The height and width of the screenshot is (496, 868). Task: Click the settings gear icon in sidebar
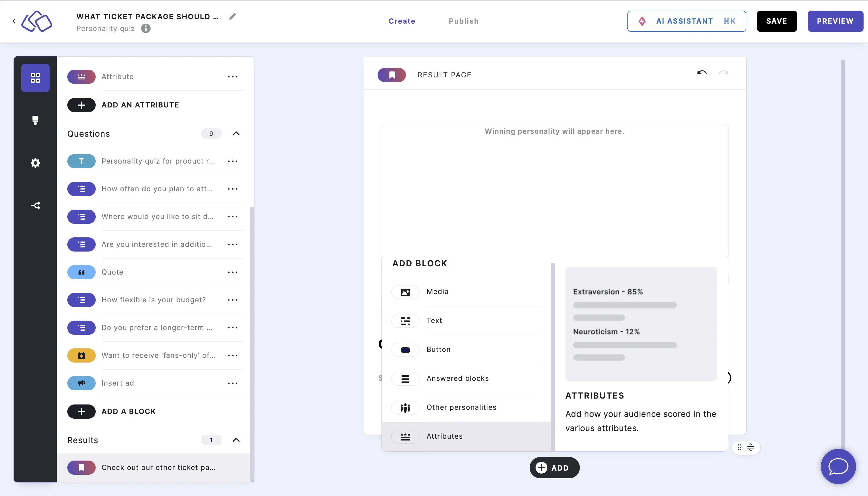(36, 163)
